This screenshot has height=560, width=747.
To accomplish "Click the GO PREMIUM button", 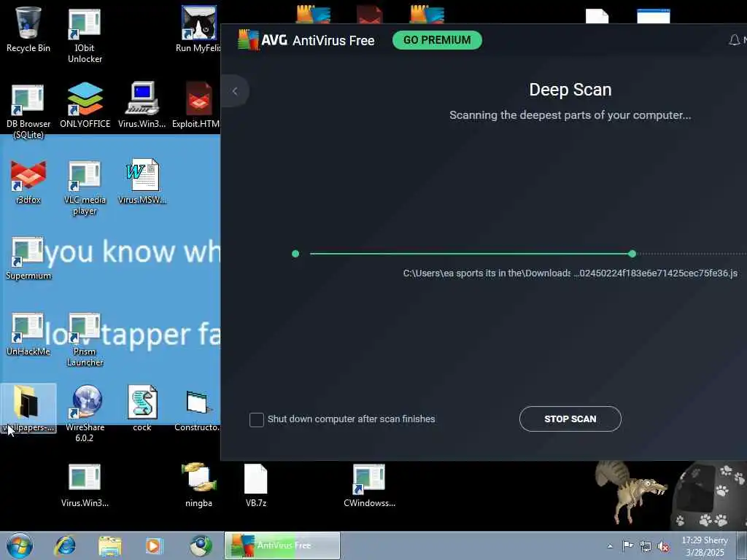I will tap(437, 40).
